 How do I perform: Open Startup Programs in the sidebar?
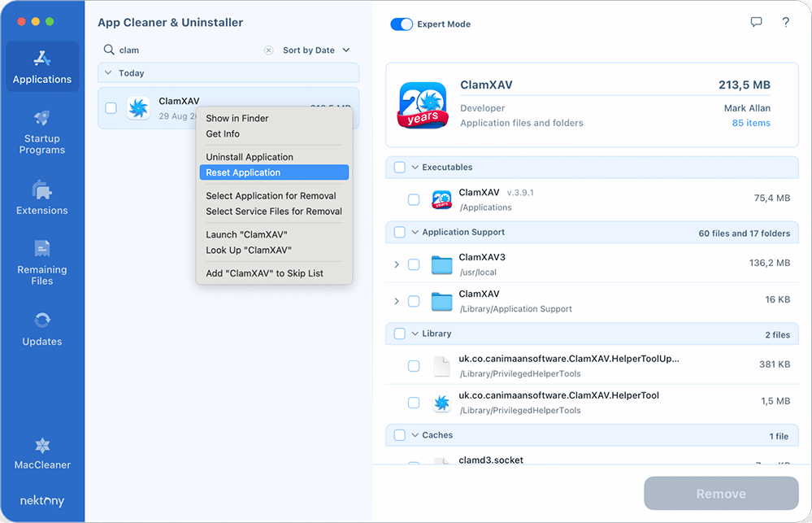point(42,133)
